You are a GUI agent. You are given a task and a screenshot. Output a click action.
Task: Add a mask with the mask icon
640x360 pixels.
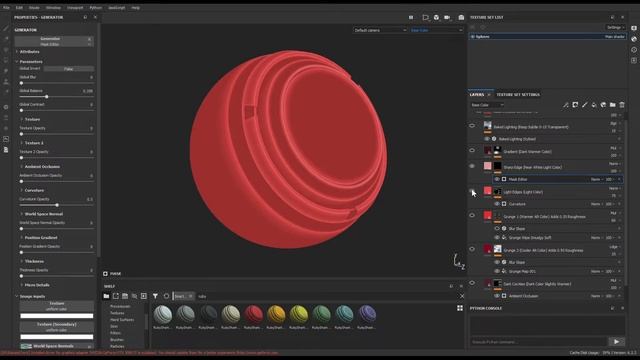pyautogui.click(x=575, y=105)
